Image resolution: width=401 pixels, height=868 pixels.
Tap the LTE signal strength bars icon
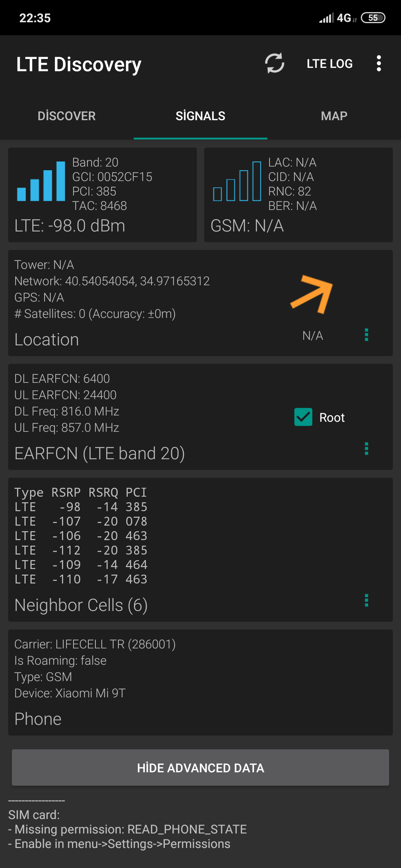[x=41, y=181]
